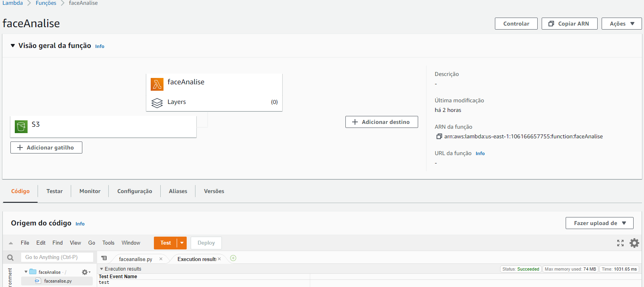This screenshot has height=287, width=644.
Task: Click the function ARN text
Action: (x=523, y=137)
